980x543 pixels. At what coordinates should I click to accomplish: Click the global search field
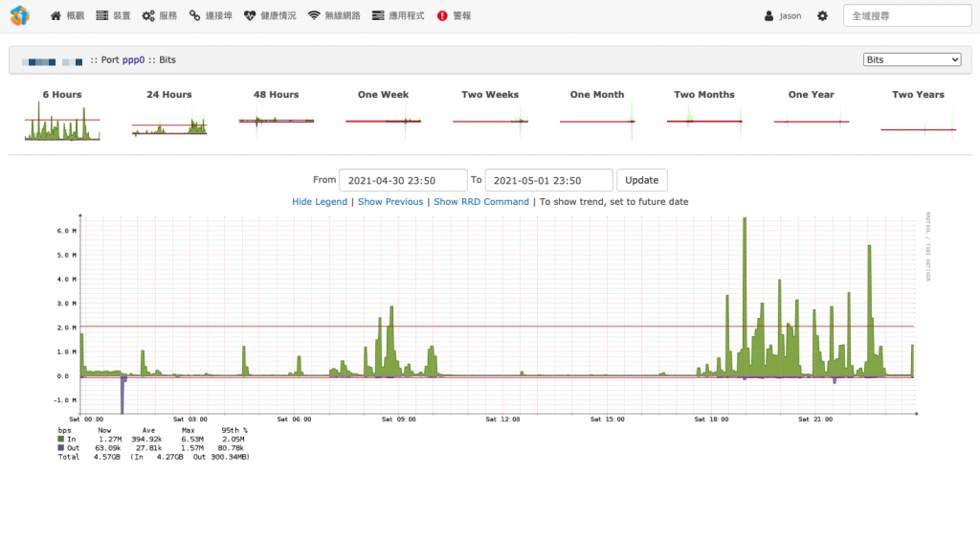pyautogui.click(x=907, y=15)
